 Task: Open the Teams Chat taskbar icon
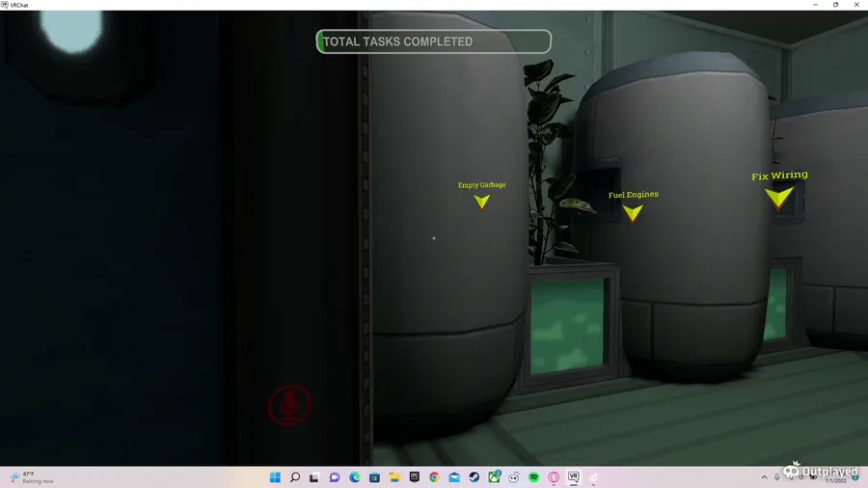[335, 477]
